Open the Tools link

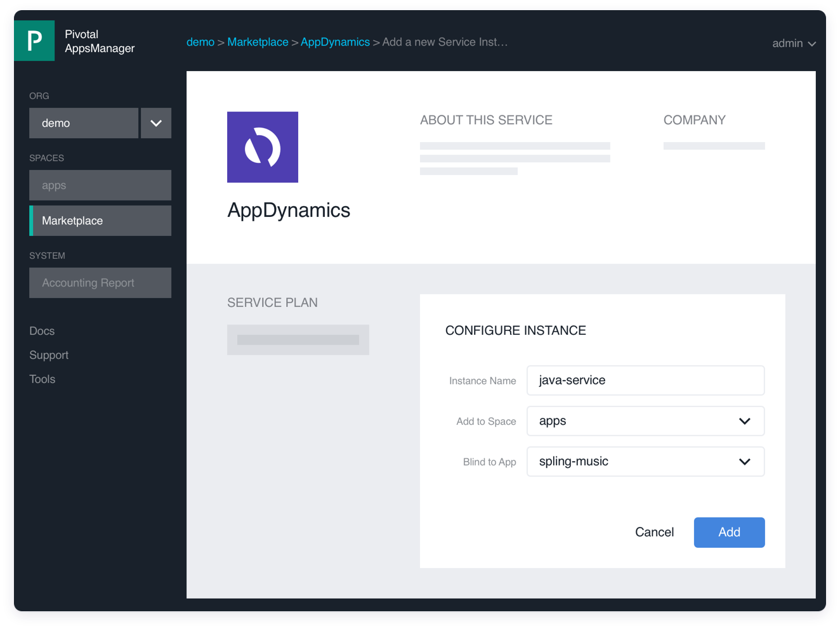(43, 379)
